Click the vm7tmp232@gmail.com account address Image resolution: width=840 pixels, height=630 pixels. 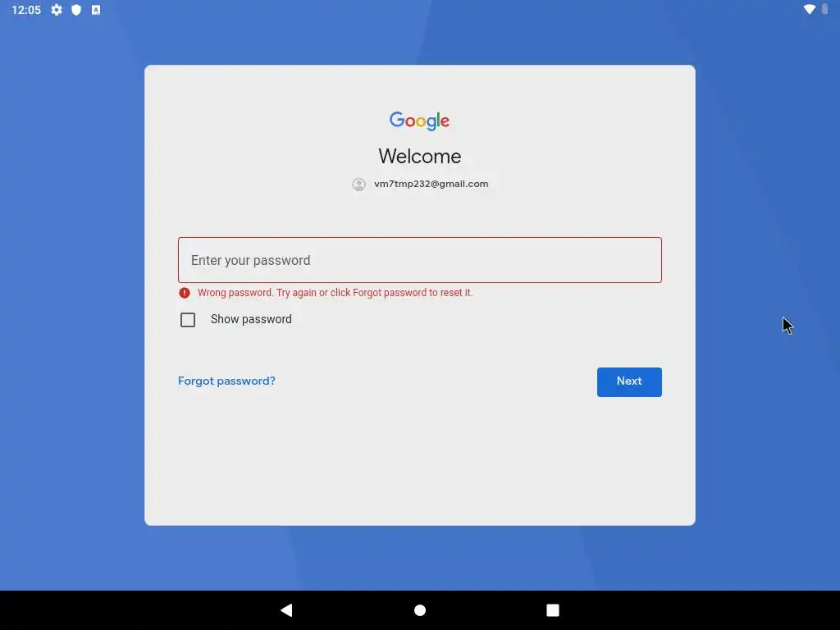pyautogui.click(x=431, y=184)
